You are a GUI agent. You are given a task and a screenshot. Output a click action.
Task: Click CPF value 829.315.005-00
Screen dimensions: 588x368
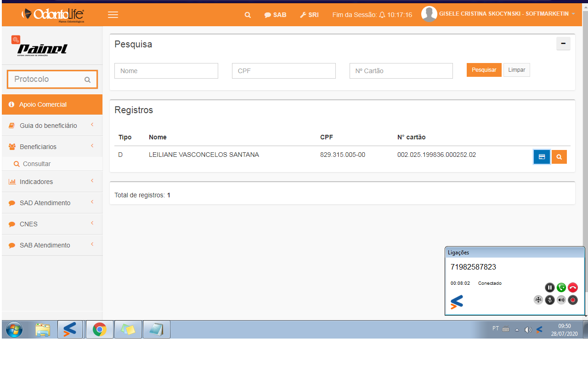343,155
